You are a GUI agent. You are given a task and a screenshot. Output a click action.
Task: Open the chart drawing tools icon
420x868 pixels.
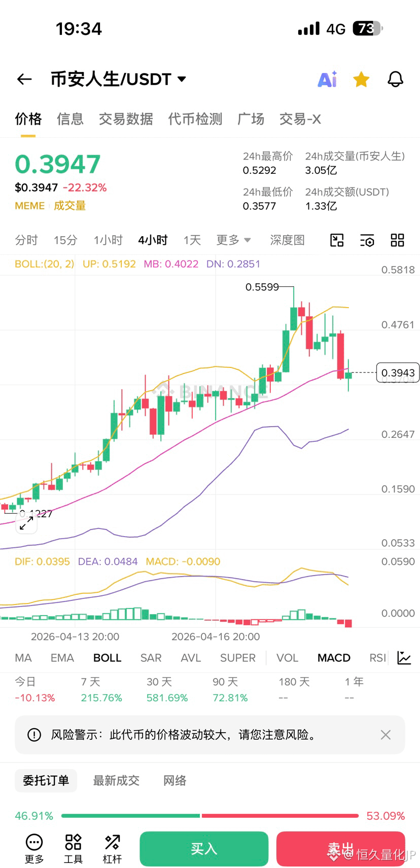point(337,240)
